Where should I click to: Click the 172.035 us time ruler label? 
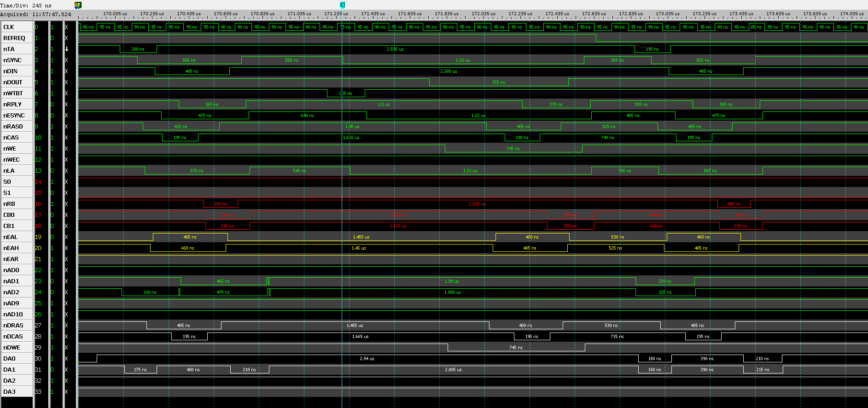coord(483,14)
